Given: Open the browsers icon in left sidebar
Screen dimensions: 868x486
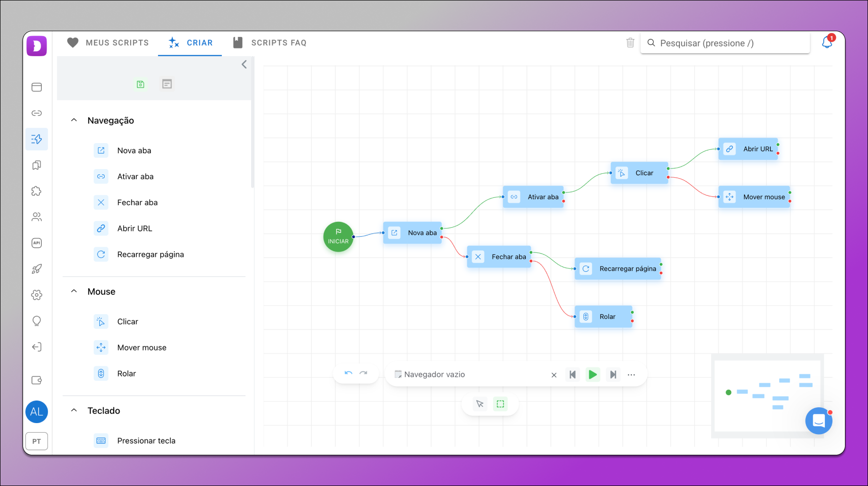Looking at the screenshot, I should pyautogui.click(x=36, y=87).
